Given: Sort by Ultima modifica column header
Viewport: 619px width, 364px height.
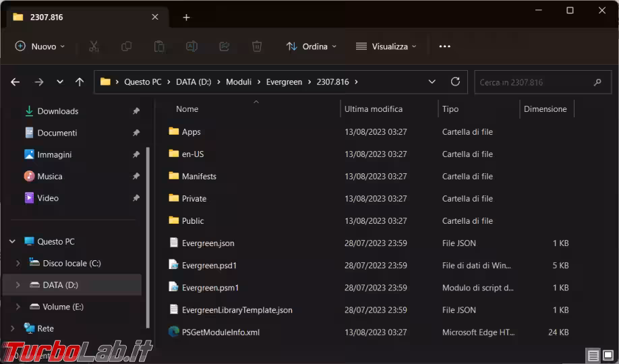Looking at the screenshot, I should pos(374,109).
